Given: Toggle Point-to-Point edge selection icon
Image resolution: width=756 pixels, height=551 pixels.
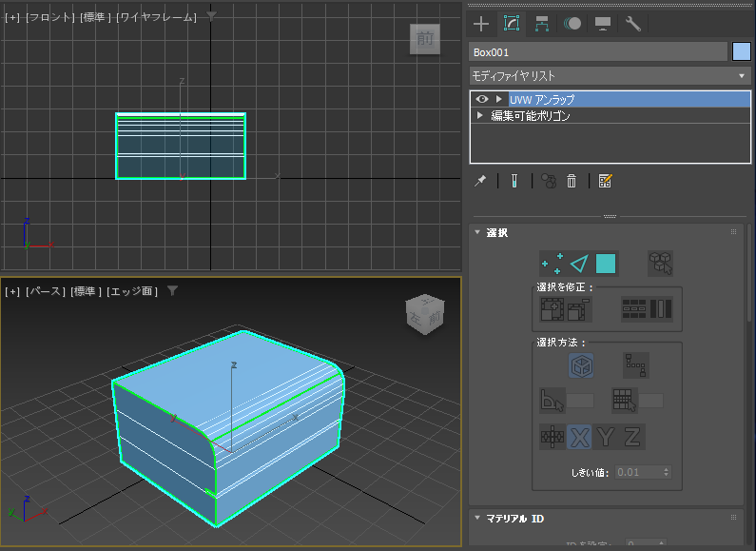Looking at the screenshot, I should coord(635,365).
